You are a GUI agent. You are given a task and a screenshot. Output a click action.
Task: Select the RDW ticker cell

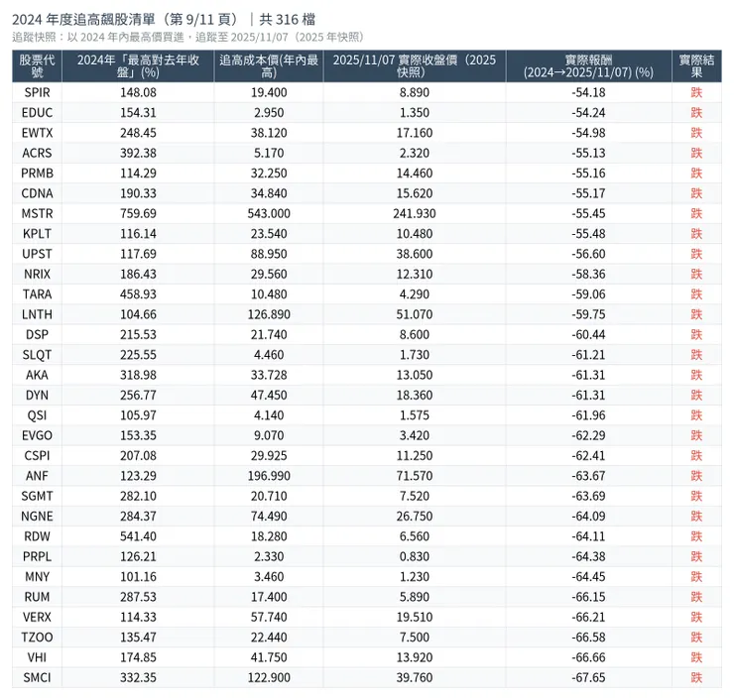point(37,536)
